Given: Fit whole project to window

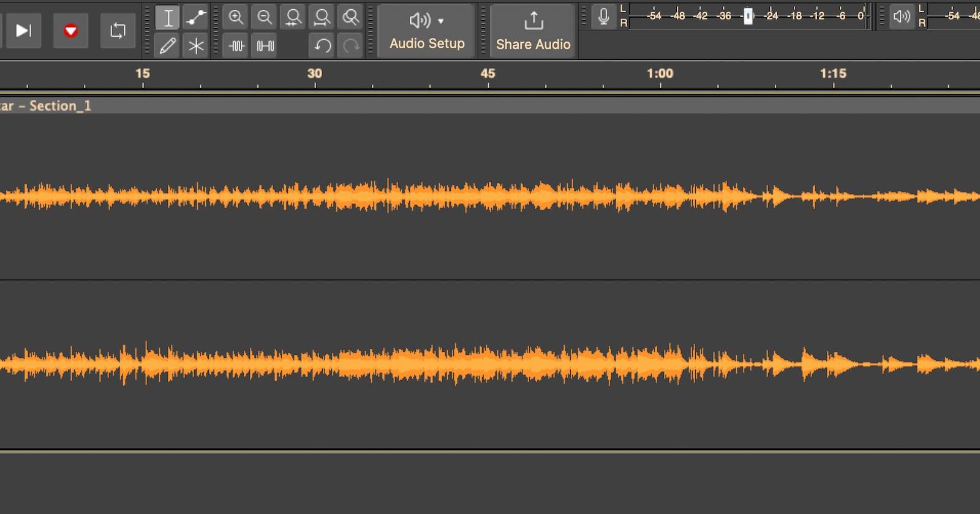Looking at the screenshot, I should (322, 18).
